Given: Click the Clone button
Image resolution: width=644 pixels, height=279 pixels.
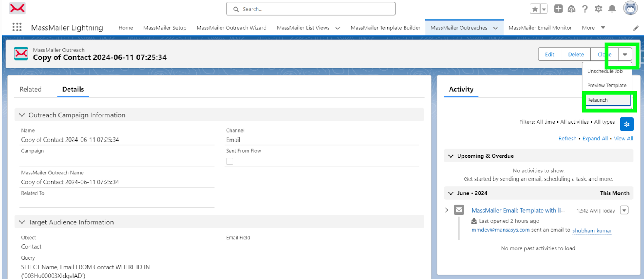Looking at the screenshot, I should coord(605,54).
